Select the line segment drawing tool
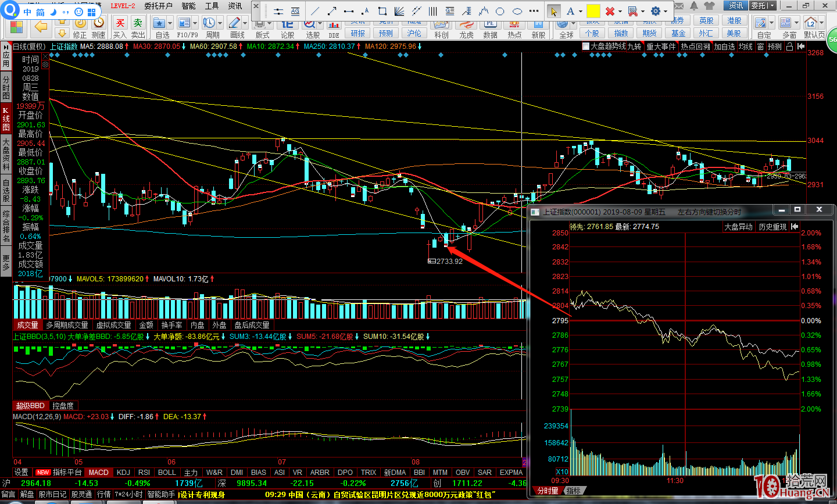 pos(349,11)
